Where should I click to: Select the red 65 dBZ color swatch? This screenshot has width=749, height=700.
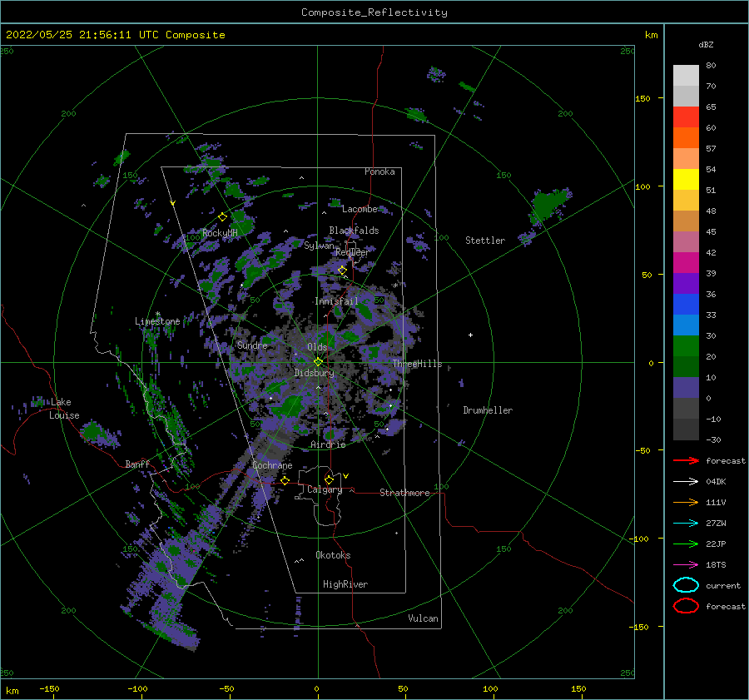tap(686, 117)
